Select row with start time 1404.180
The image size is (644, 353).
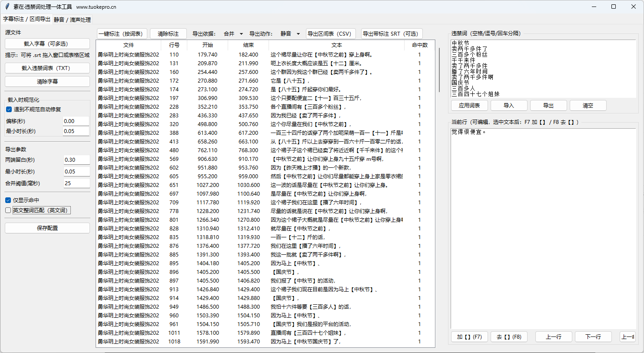(x=266, y=263)
